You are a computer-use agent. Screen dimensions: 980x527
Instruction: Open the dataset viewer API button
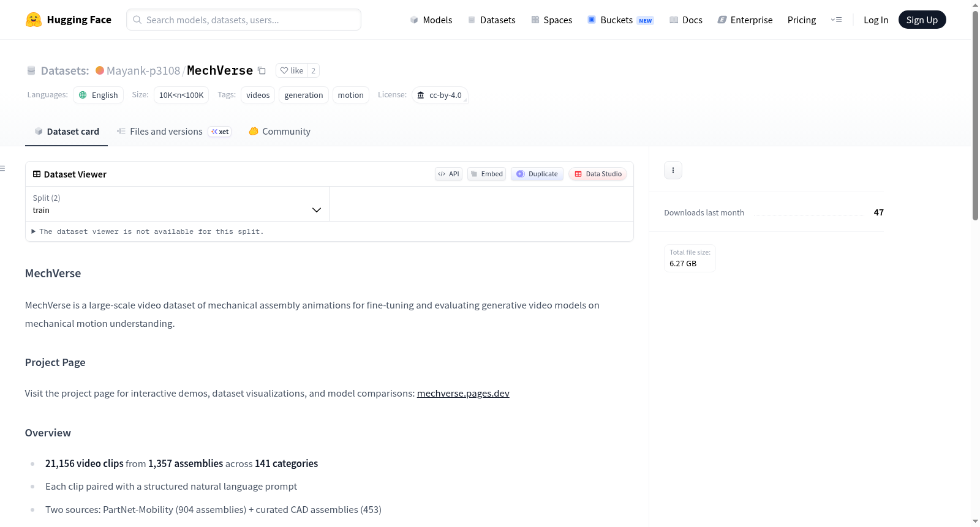(448, 174)
